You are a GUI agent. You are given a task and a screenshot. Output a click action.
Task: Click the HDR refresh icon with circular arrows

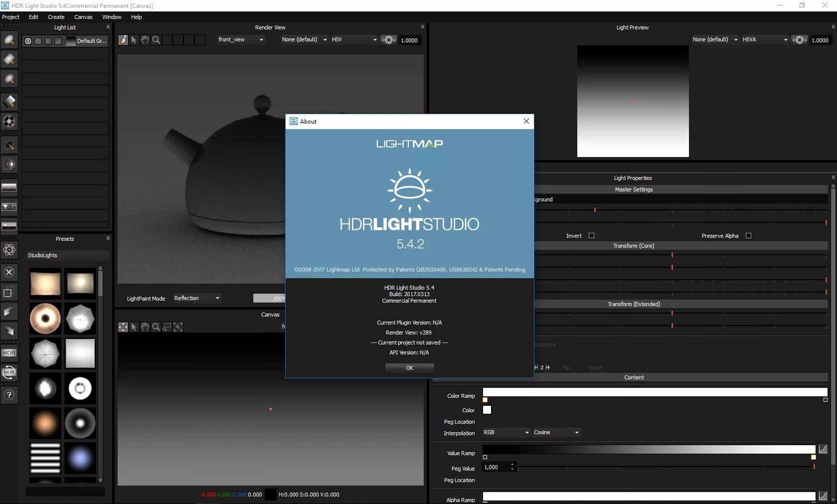(9, 372)
